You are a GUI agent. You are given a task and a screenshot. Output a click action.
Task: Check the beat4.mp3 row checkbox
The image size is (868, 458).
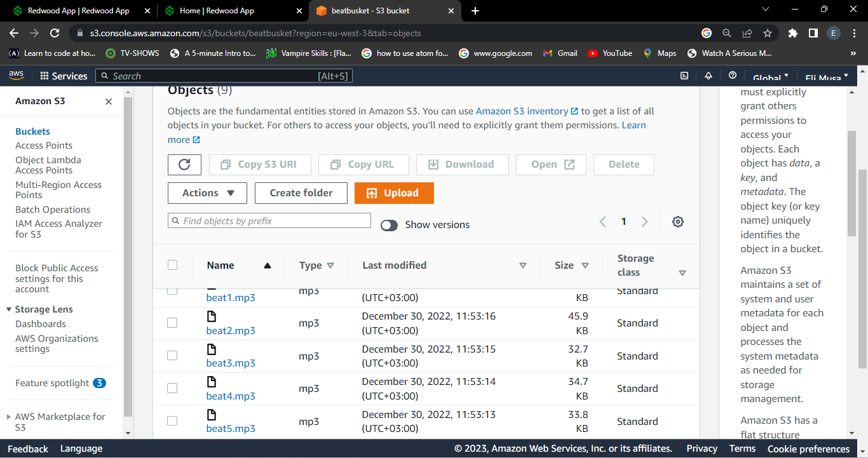tap(172, 388)
